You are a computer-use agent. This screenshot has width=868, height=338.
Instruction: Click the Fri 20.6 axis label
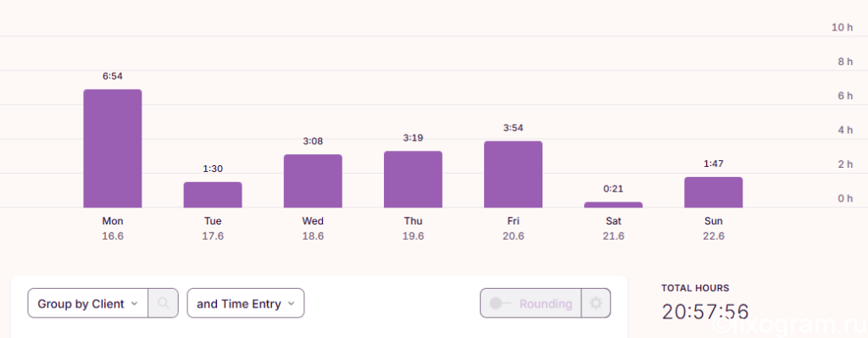513,229
